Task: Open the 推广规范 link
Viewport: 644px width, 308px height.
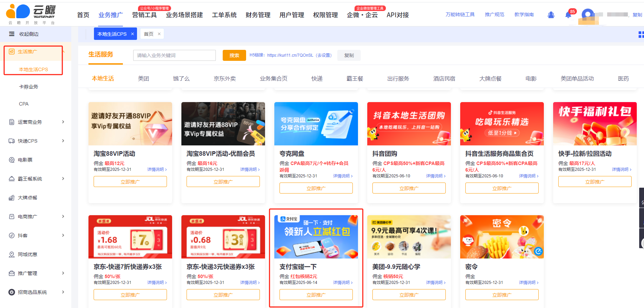Action: click(494, 14)
